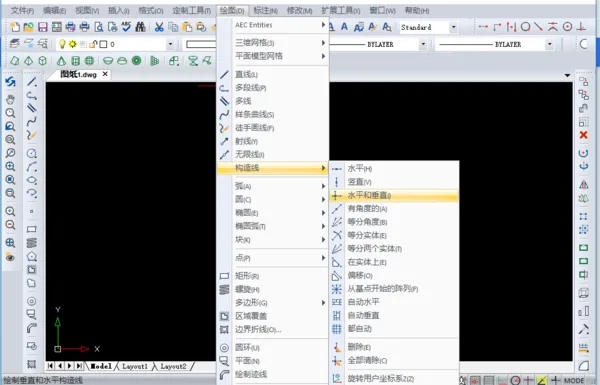The width and height of the screenshot is (600, 385).
Task: Choose 全部清除 menu item
Action: coord(394,361)
